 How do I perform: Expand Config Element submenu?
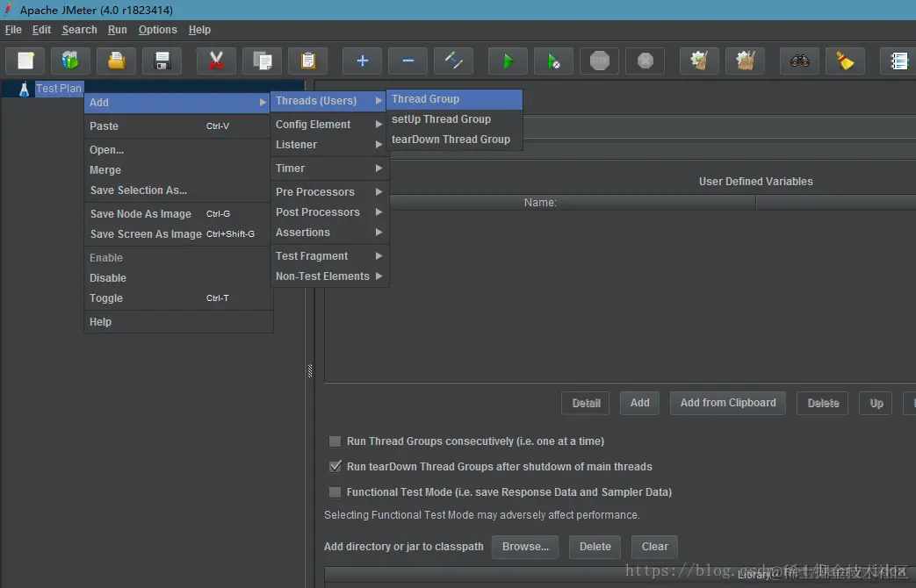pos(328,125)
